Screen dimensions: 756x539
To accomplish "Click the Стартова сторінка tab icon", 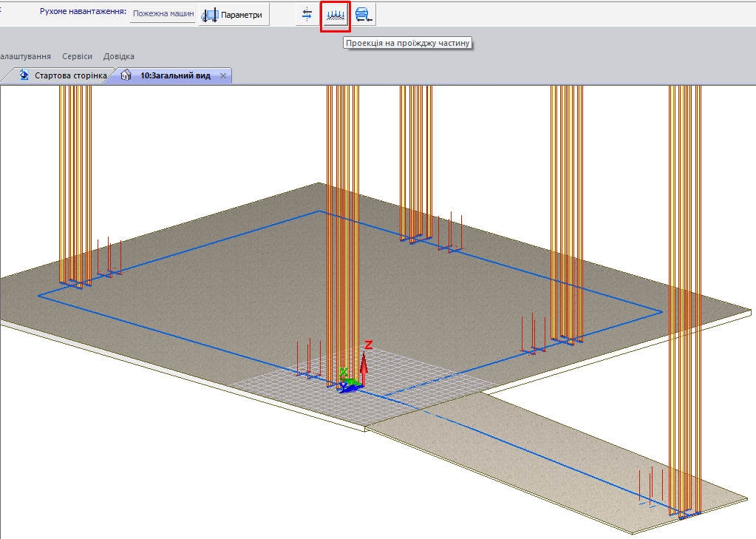I will (24, 75).
